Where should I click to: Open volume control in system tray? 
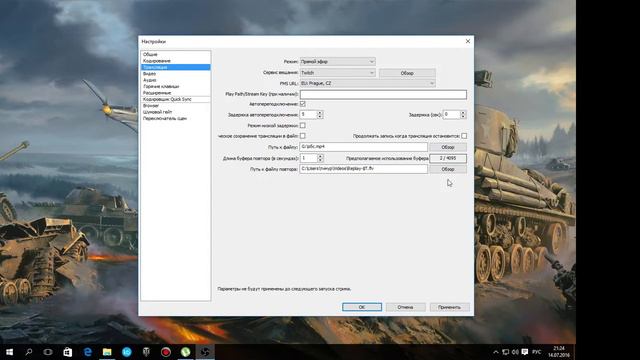(515, 352)
